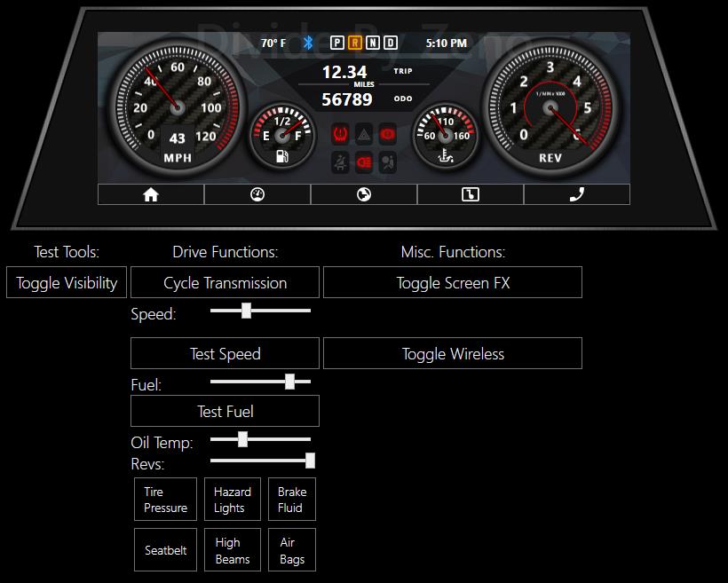Click the brake warning indicator icon
728x583 pixels.
(389, 133)
